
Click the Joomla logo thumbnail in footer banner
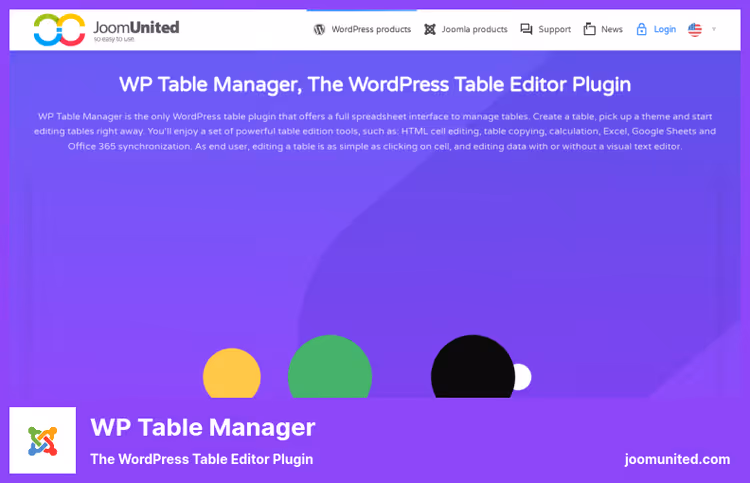pos(43,440)
